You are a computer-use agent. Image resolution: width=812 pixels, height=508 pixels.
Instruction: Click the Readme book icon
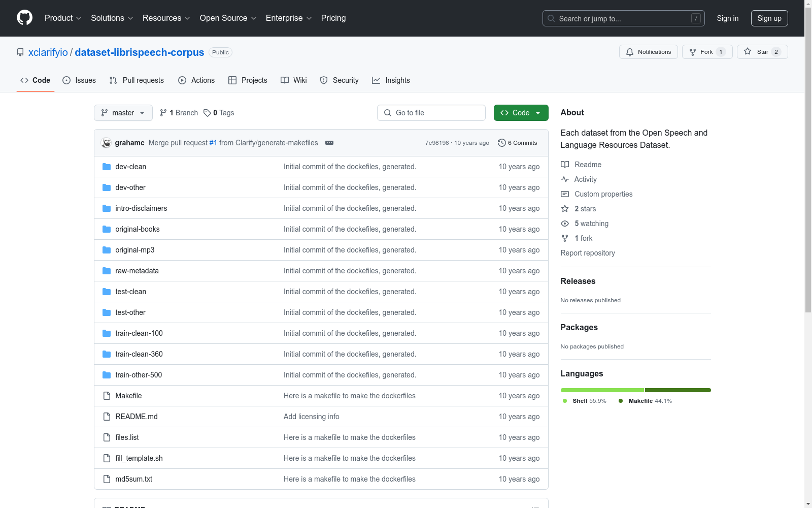[565, 165]
